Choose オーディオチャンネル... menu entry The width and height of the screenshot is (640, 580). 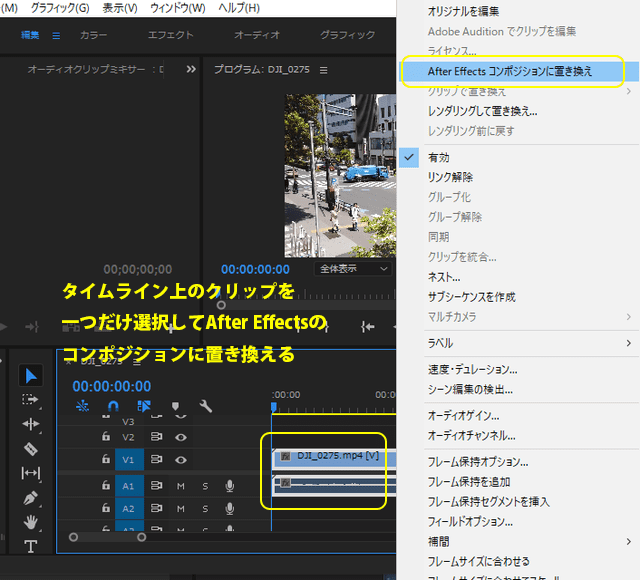tap(518, 436)
